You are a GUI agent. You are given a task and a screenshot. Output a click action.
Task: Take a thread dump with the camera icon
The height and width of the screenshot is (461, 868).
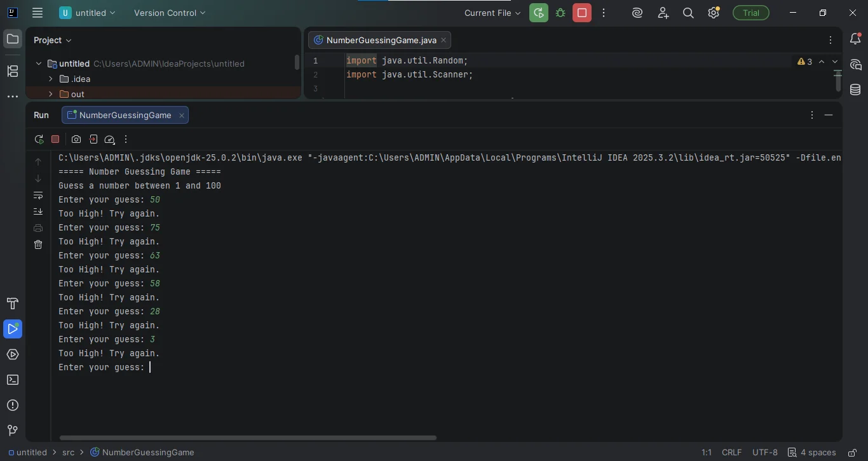[76, 139]
